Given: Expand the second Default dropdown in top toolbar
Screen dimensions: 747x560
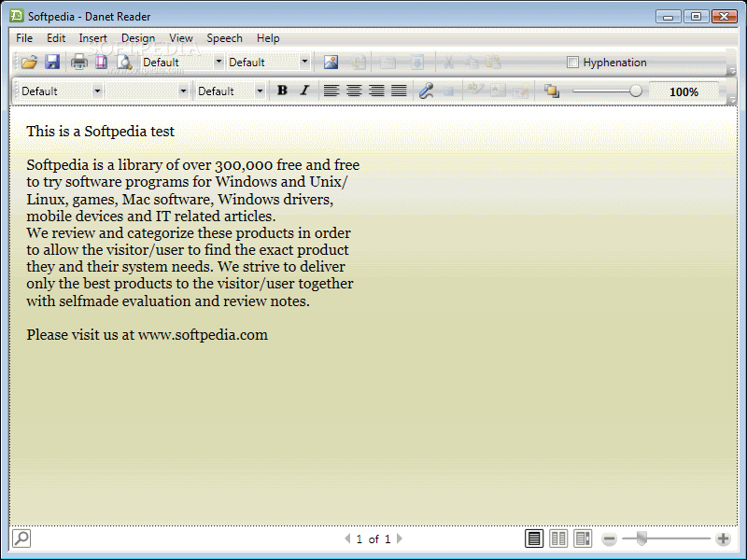Looking at the screenshot, I should click(x=304, y=62).
